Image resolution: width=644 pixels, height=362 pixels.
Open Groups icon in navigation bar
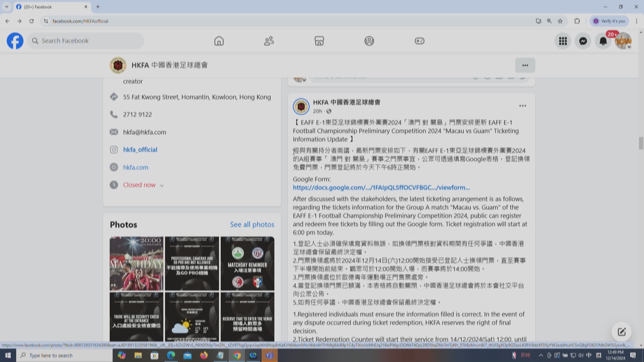pyautogui.click(x=369, y=41)
